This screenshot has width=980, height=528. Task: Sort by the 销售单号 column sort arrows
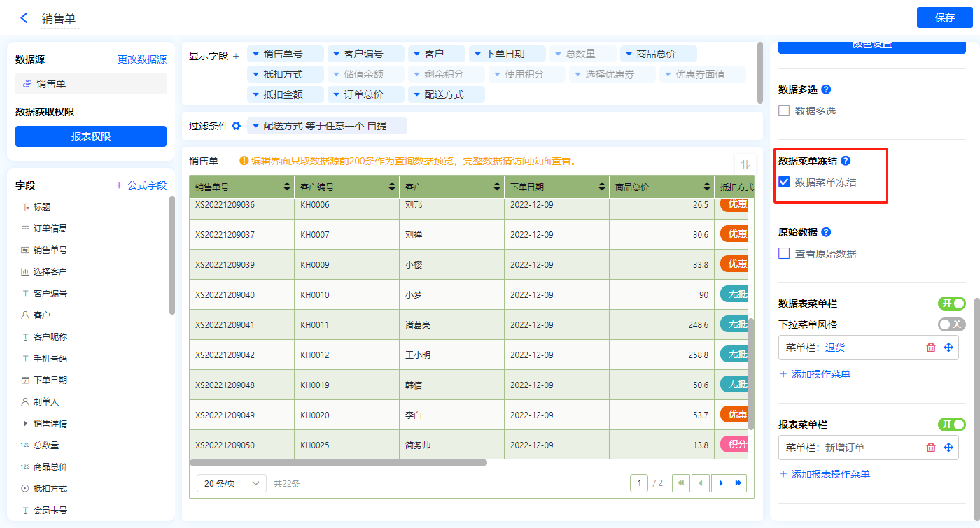click(x=287, y=187)
